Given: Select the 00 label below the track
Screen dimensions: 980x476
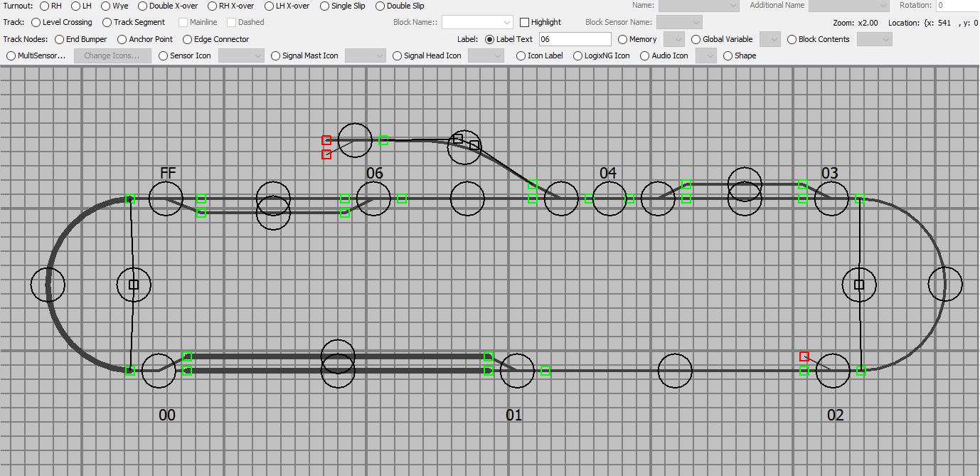Looking at the screenshot, I should (166, 415).
